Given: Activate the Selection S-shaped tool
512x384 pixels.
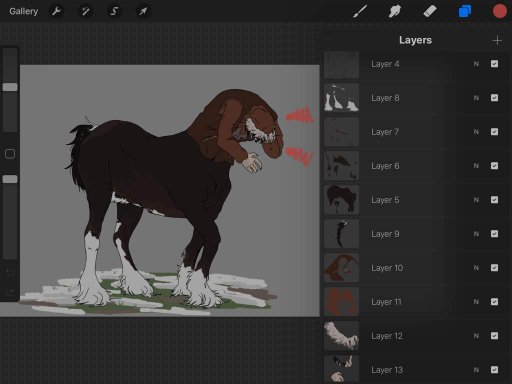Looking at the screenshot, I should pyautogui.click(x=114, y=11).
